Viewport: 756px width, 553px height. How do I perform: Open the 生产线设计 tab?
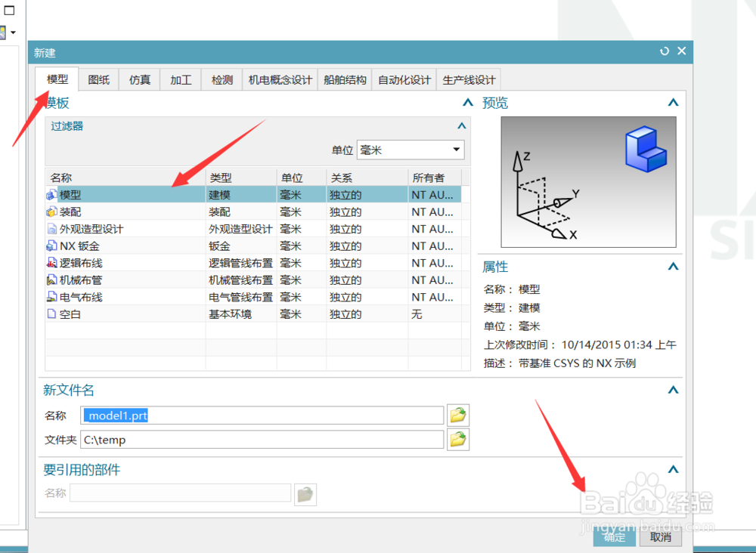click(469, 79)
